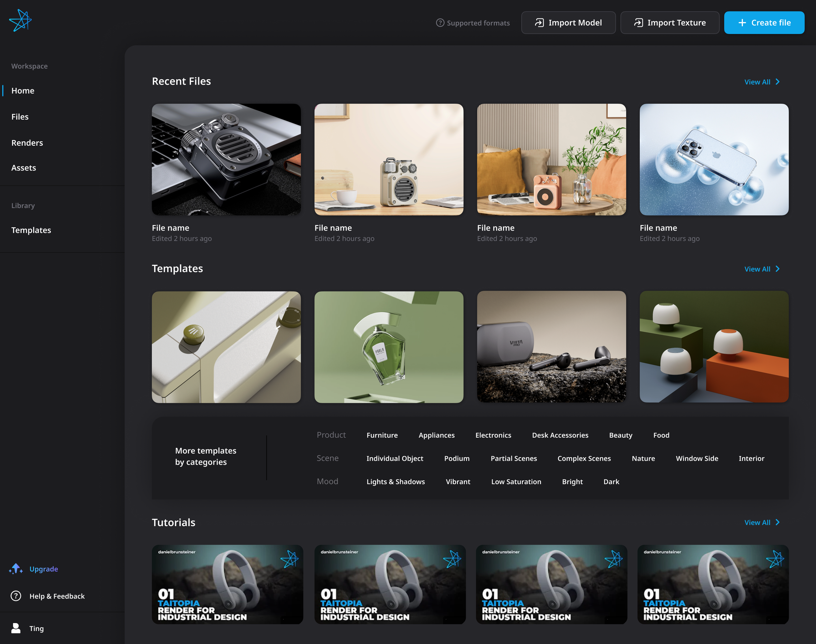The height and width of the screenshot is (644, 816).
Task: Open the green perfume bottle template
Action: click(x=389, y=347)
